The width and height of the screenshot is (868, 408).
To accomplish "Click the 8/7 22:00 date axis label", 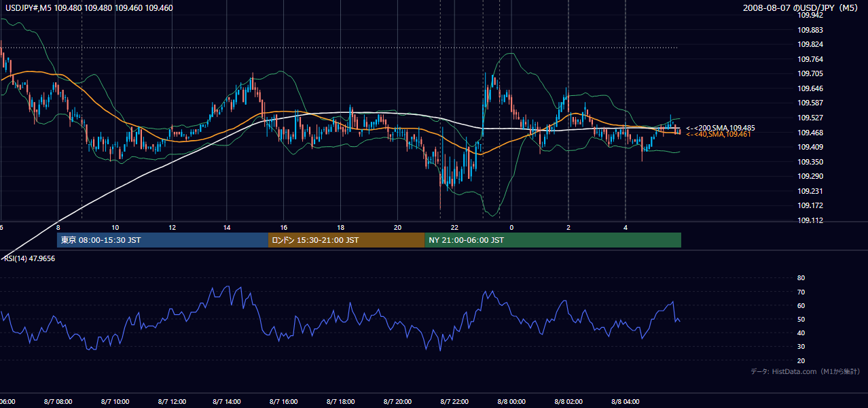I will (x=454, y=402).
